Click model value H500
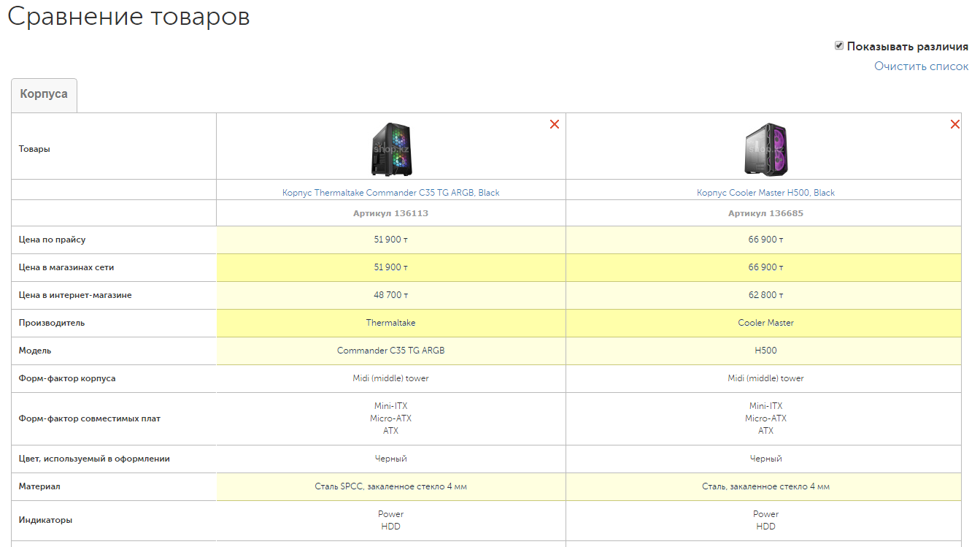 tap(765, 351)
